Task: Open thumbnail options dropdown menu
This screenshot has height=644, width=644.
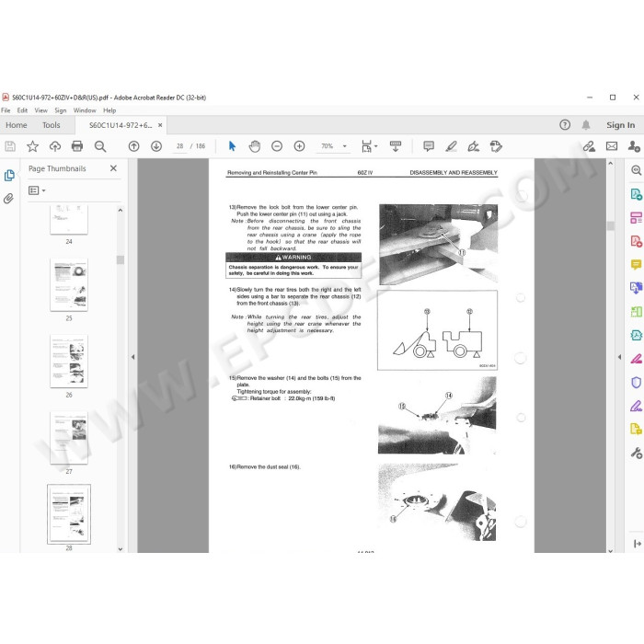Action: pos(37,190)
